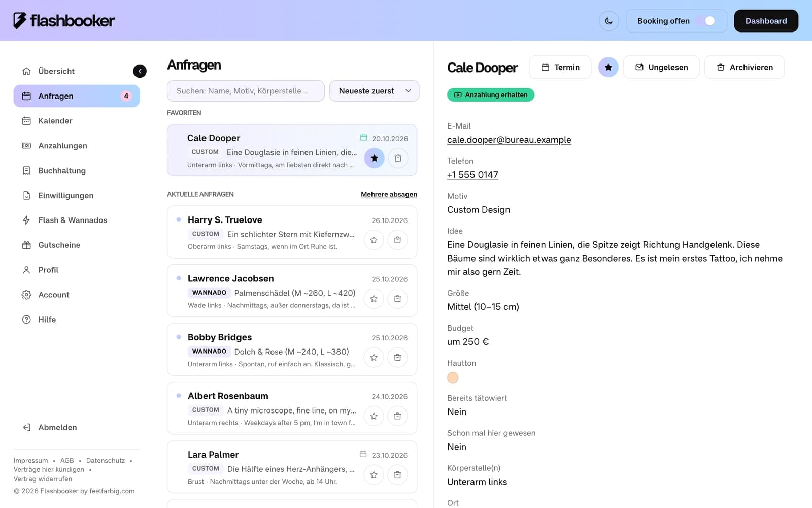Toggle the star in the detail header

click(x=608, y=67)
